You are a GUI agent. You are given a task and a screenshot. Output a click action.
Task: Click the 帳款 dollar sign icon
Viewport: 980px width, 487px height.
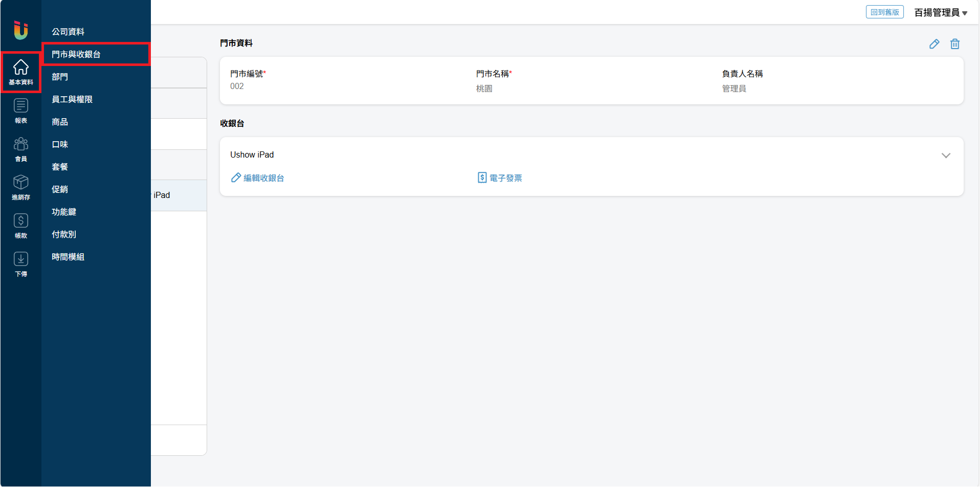tap(21, 226)
